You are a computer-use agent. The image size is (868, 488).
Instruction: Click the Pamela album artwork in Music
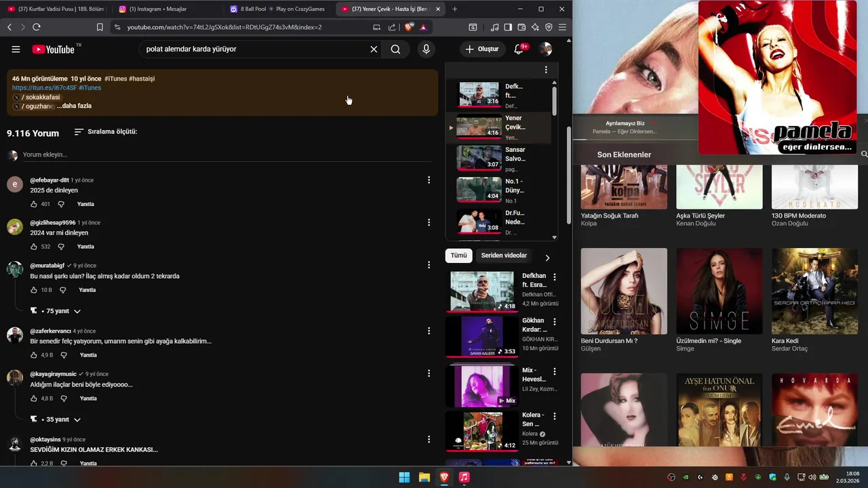[777, 77]
